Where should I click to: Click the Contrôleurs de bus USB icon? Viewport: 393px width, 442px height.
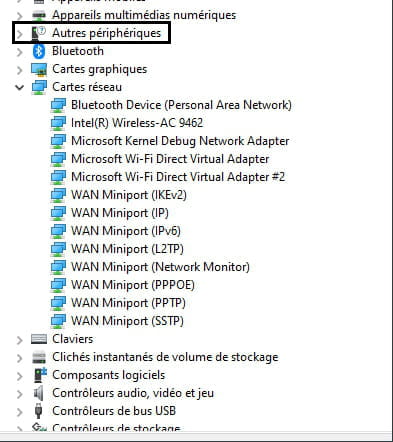click(39, 411)
